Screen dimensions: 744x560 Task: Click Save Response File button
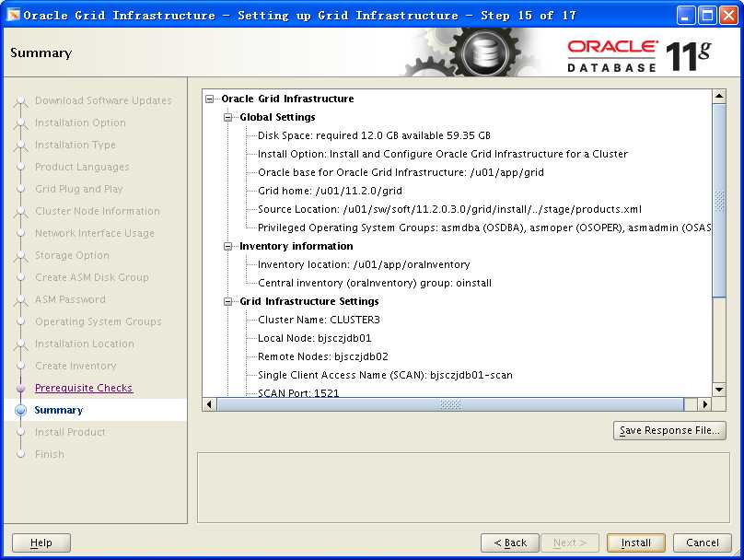click(x=669, y=430)
